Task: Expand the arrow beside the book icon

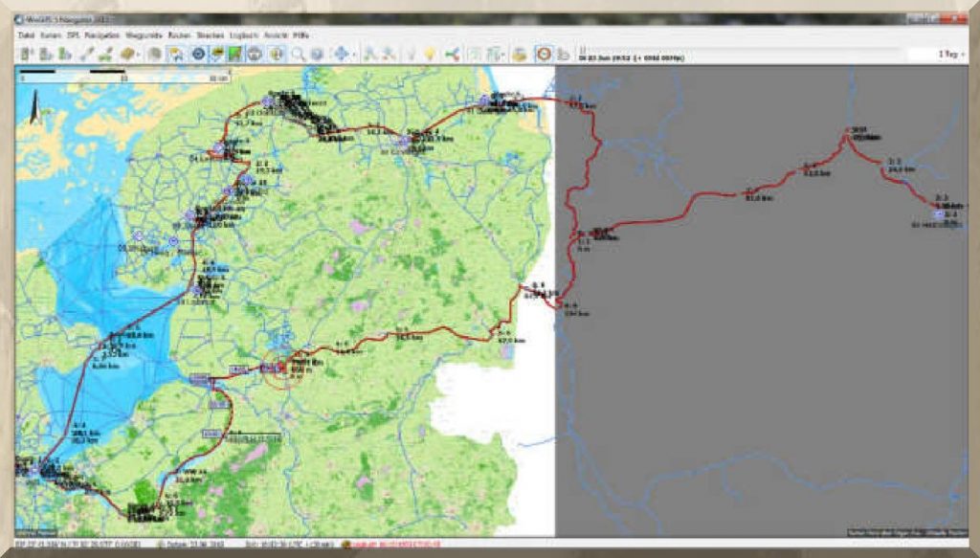Action: pyautogui.click(x=140, y=55)
